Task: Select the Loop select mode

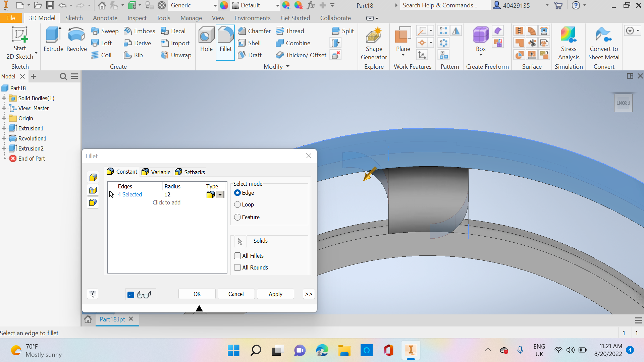Action: [237, 204]
